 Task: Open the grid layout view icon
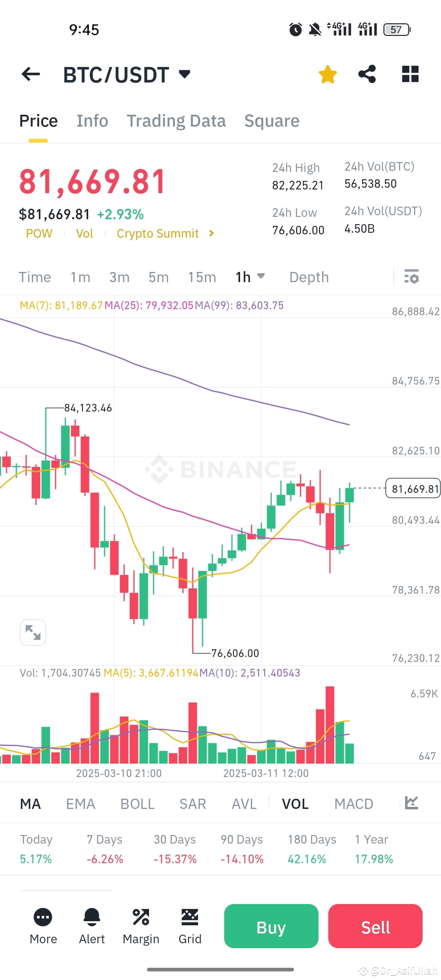coord(410,74)
